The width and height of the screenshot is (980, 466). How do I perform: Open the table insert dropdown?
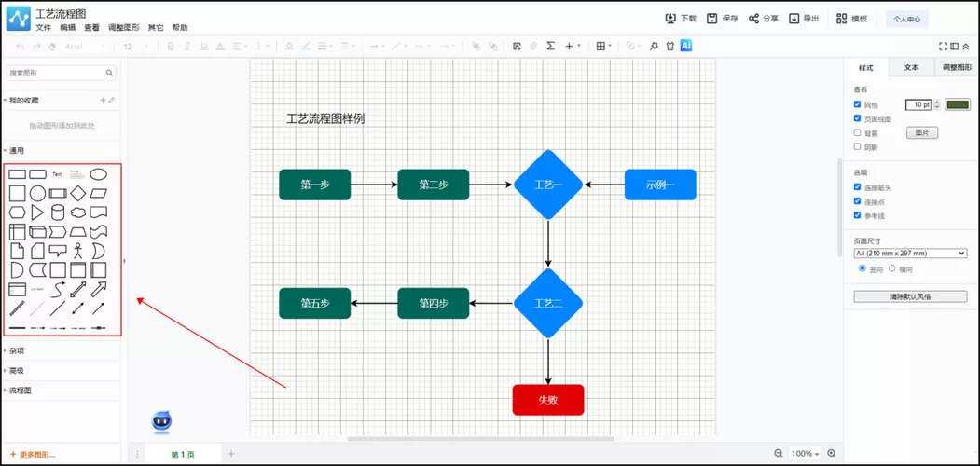click(603, 46)
